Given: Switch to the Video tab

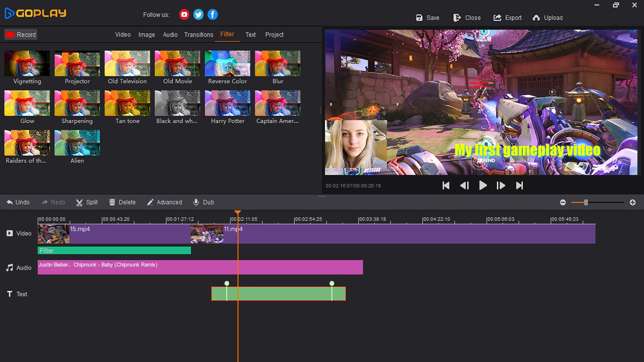Looking at the screenshot, I should pyautogui.click(x=123, y=35).
